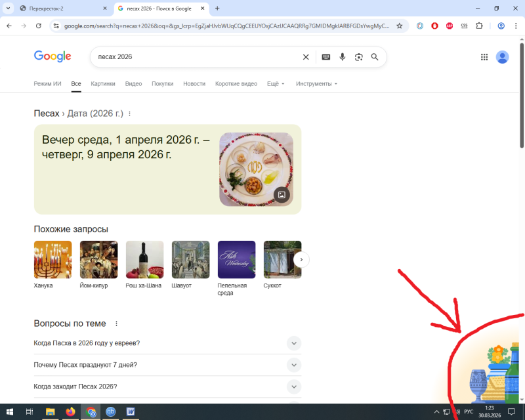Open the on-screen keyboard input tool
Screen dimensions: 525x420
point(325,57)
